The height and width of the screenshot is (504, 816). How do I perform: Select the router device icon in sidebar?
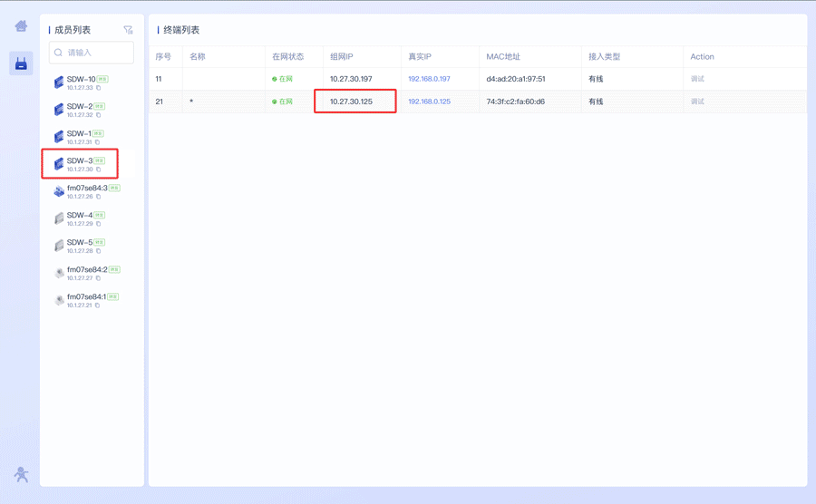click(21, 63)
